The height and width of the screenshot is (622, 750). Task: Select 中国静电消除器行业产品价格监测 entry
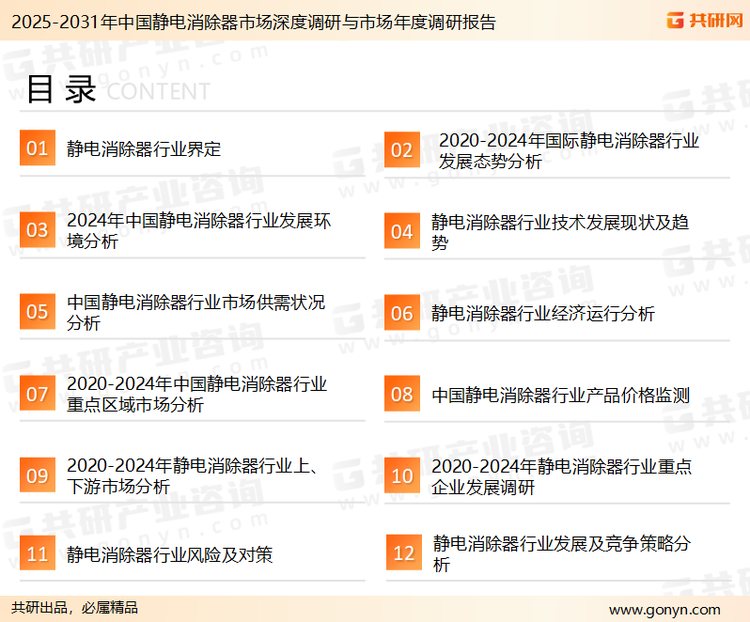560,395
